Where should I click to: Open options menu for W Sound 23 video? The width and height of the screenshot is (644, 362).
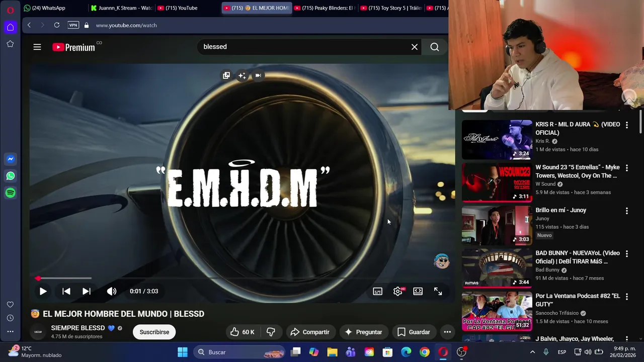click(627, 168)
